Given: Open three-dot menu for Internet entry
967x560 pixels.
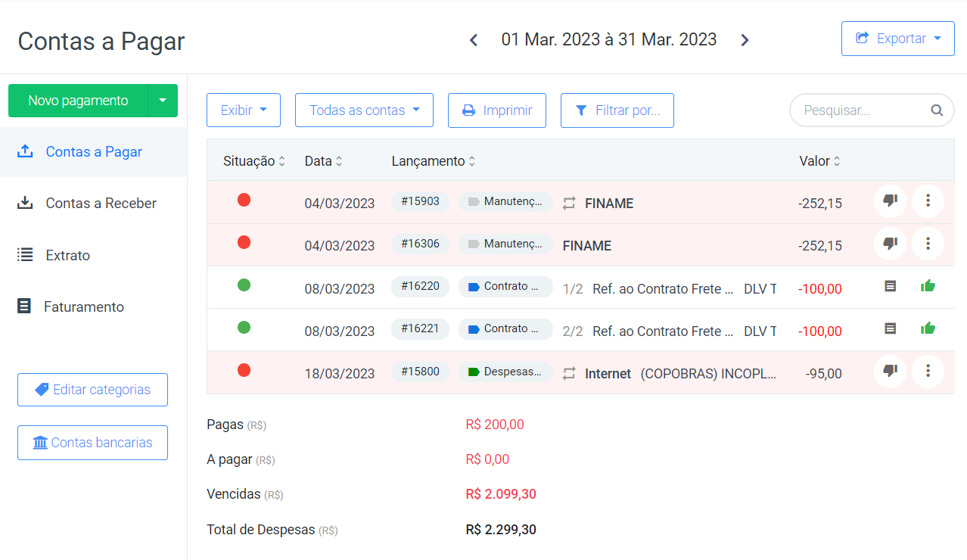Looking at the screenshot, I should (x=928, y=371).
